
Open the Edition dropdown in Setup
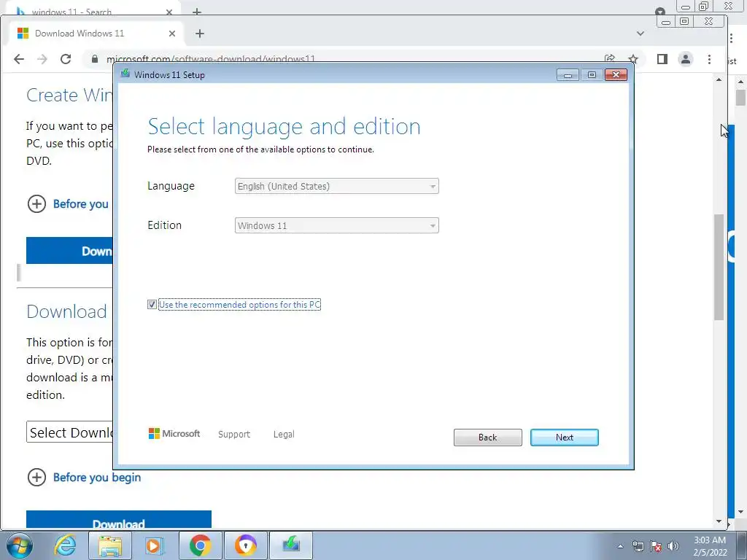pyautogui.click(x=336, y=226)
